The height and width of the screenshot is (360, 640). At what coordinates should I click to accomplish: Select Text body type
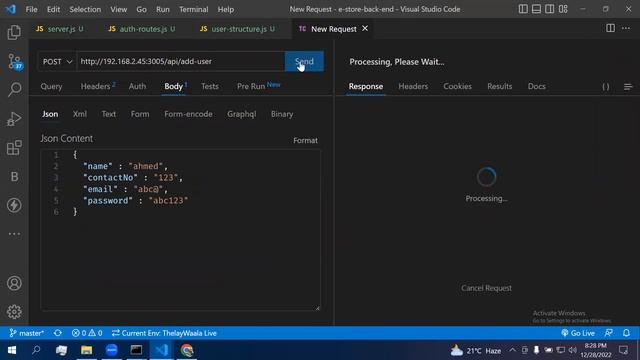pos(109,114)
